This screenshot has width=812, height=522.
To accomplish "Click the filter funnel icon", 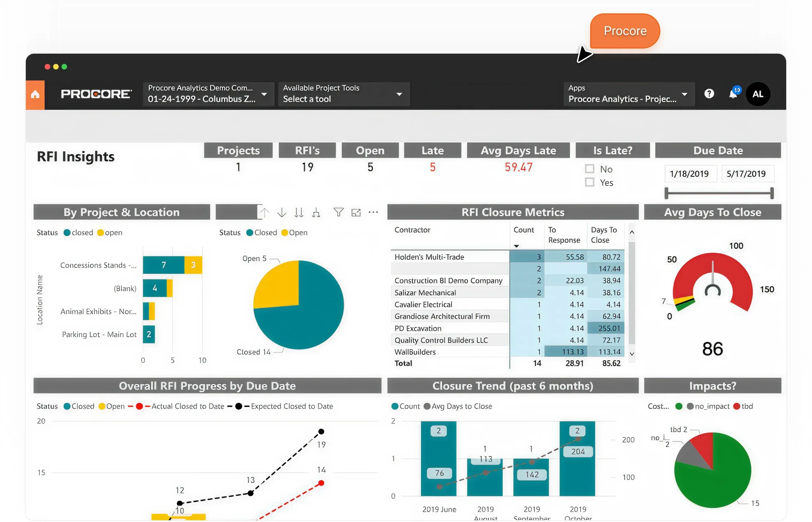I will (x=338, y=212).
